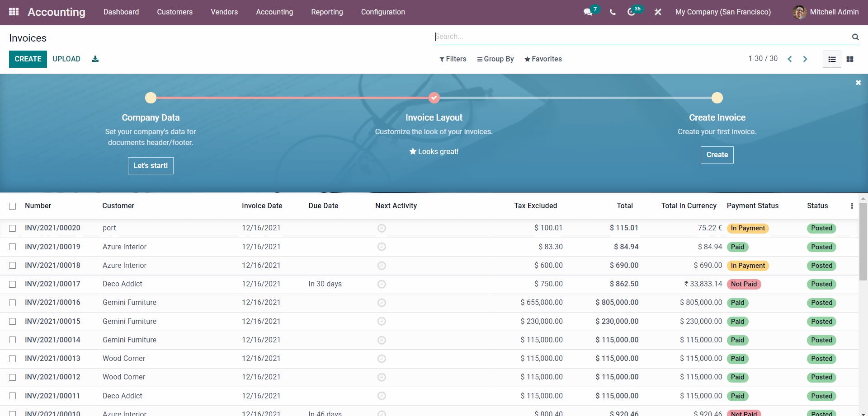
Task: Click the completed Invoice Layout step marker
Action: pos(434,98)
